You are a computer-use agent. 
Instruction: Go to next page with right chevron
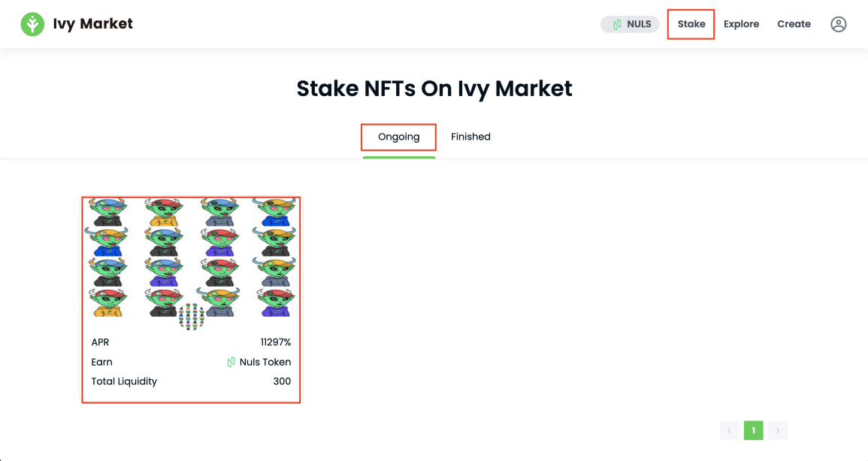(x=778, y=431)
